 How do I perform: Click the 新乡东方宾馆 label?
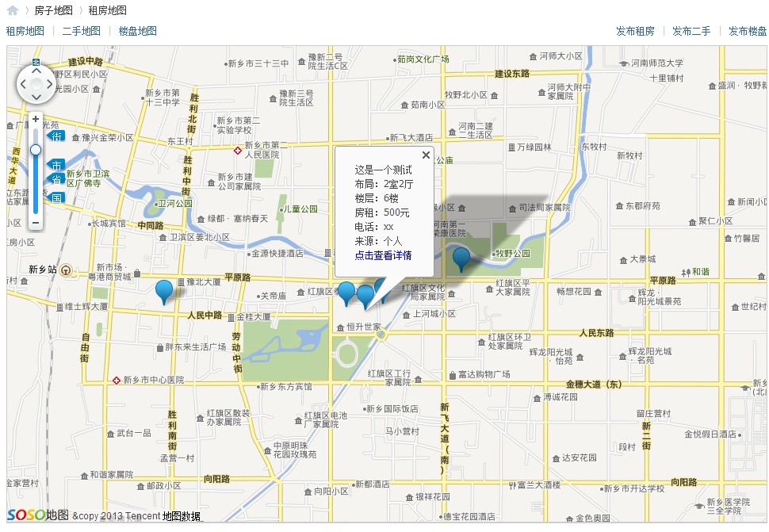pos(286,386)
